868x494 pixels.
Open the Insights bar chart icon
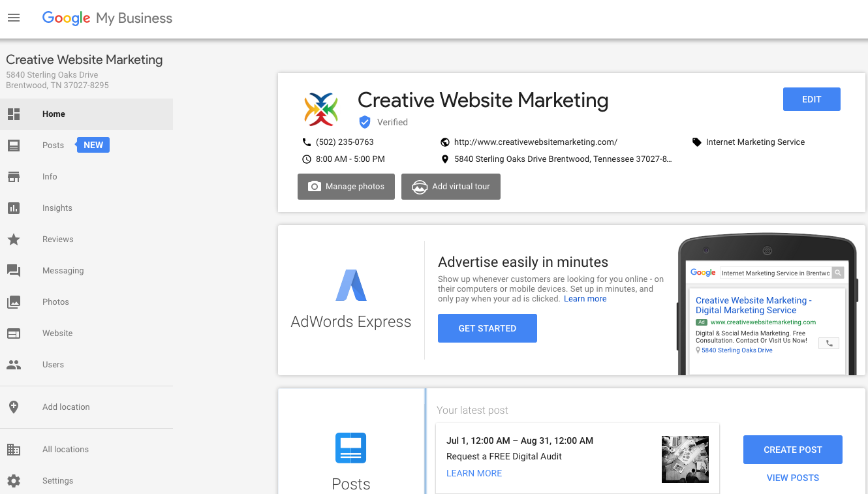14,208
